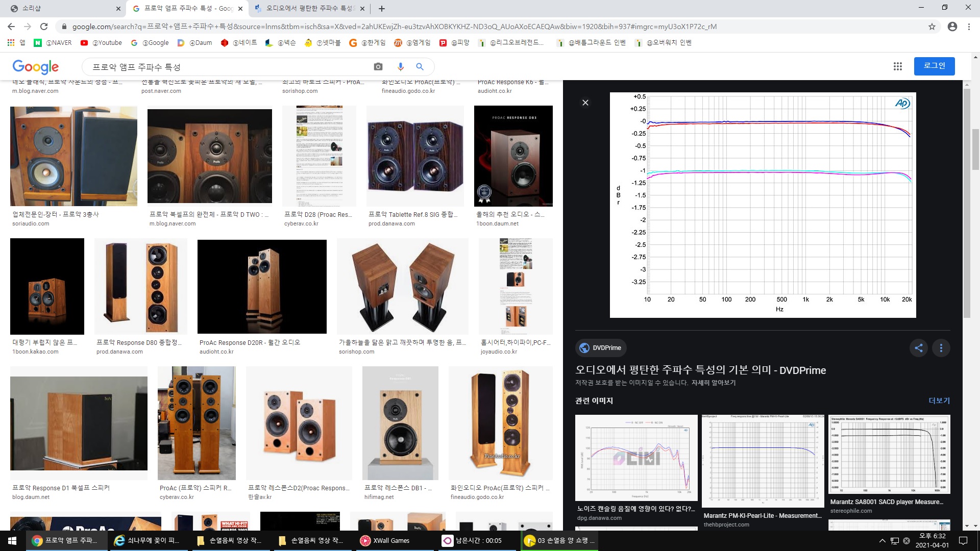980x551 pixels.
Task: Click the Google logo
Action: point(36,67)
